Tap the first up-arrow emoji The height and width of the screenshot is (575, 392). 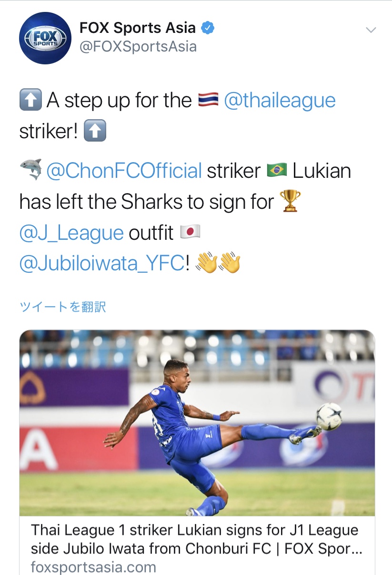30,101
